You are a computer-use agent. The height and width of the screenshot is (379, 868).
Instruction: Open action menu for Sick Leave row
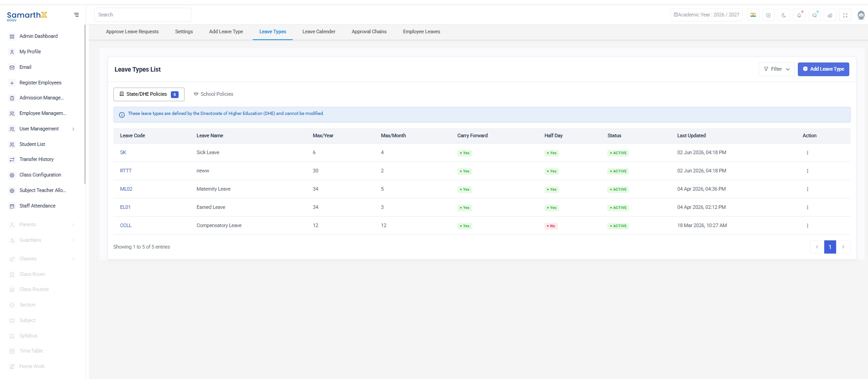coord(807,153)
